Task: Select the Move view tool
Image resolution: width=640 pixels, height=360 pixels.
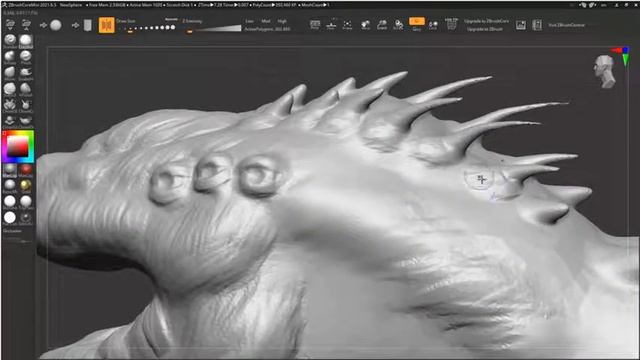Action: coord(366,25)
